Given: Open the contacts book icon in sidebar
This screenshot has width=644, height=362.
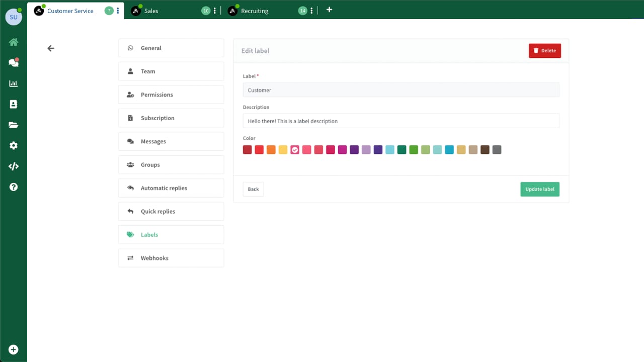Looking at the screenshot, I should [x=14, y=104].
